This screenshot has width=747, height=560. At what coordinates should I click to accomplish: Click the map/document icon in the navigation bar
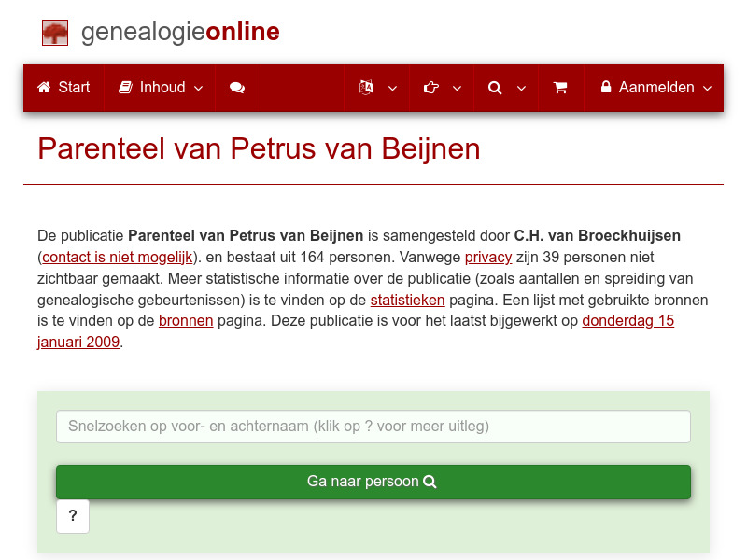[x=366, y=88]
